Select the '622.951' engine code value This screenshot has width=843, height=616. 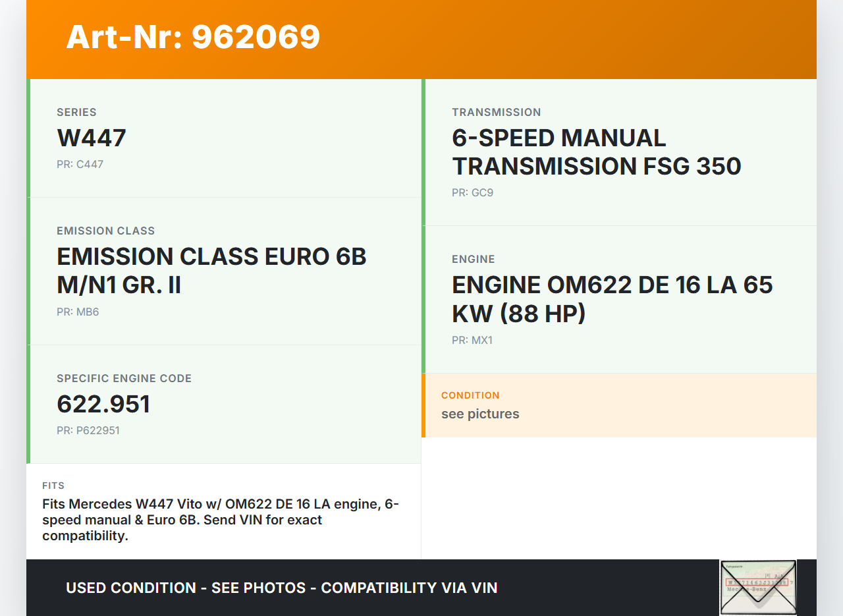point(103,404)
